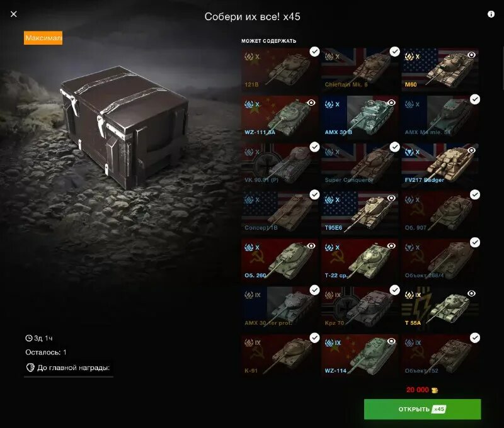
Task: Click the clock icon beside 3д 1ч
Action: 29,338
